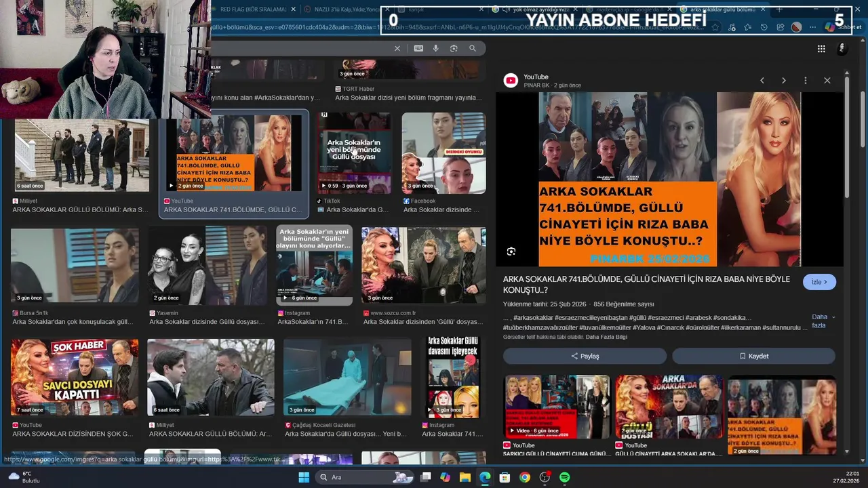Image resolution: width=868 pixels, height=488 pixels.
Task: Open related SARKICI GÜLLÜ CİNAYETİ CUMA GÜNÜ title
Action: coord(556,453)
